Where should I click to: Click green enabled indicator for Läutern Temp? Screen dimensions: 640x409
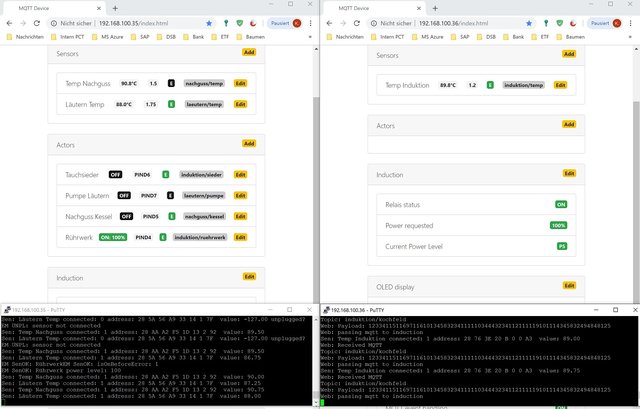tap(171, 104)
